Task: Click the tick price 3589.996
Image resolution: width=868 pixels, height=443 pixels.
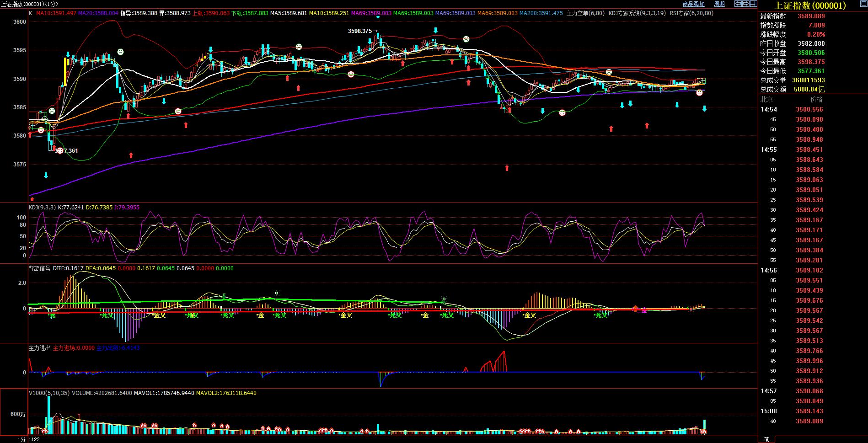Action: pyautogui.click(x=809, y=361)
